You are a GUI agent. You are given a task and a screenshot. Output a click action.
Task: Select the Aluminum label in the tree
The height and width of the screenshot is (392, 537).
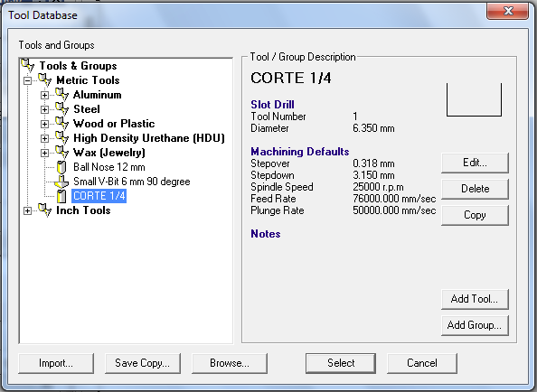pyautogui.click(x=98, y=95)
